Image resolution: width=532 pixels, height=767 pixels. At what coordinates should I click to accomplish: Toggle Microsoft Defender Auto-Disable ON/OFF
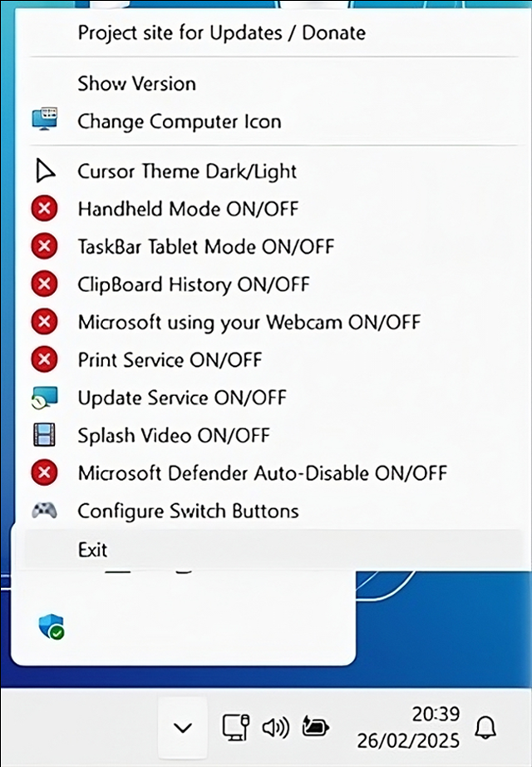[x=262, y=473]
